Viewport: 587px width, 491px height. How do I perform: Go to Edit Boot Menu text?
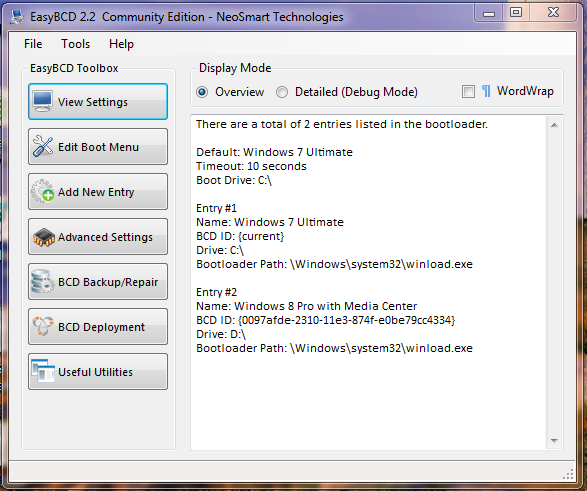(x=98, y=147)
